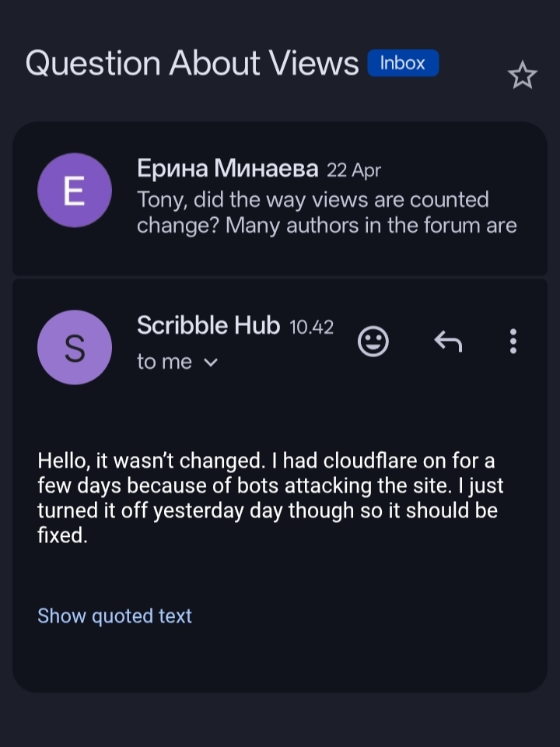Screen dimensions: 560x747
Task: Expand recipient details chevron beside "to me"
Action: click(210, 363)
